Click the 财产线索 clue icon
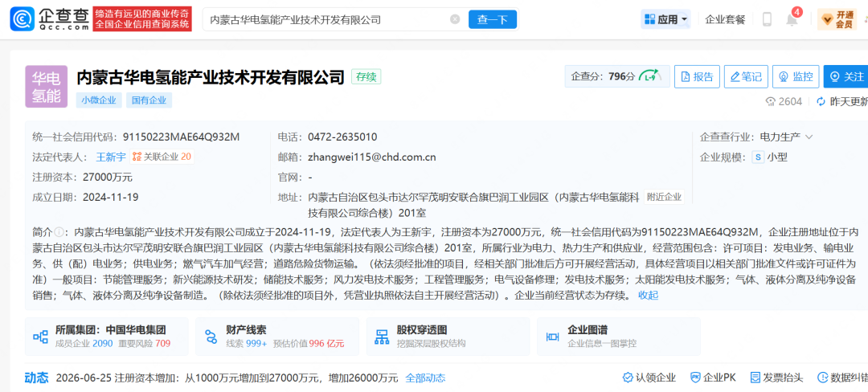This screenshot has height=392, width=868. (x=211, y=336)
